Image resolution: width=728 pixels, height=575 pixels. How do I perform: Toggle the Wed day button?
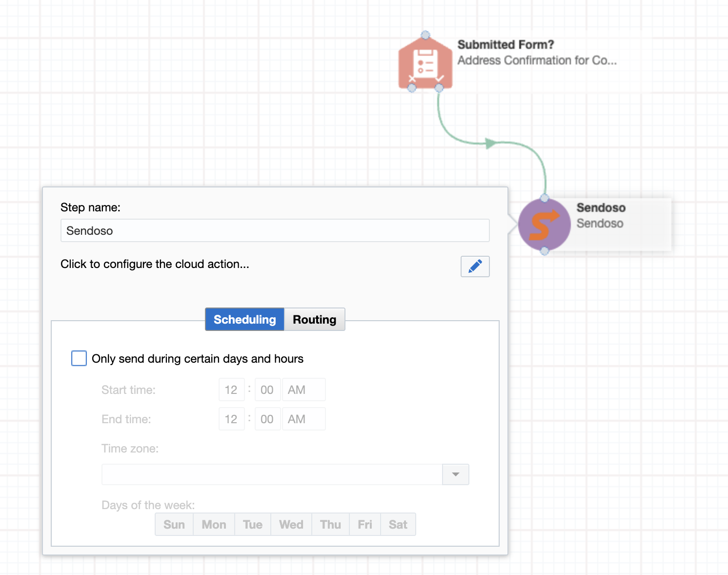click(x=291, y=524)
